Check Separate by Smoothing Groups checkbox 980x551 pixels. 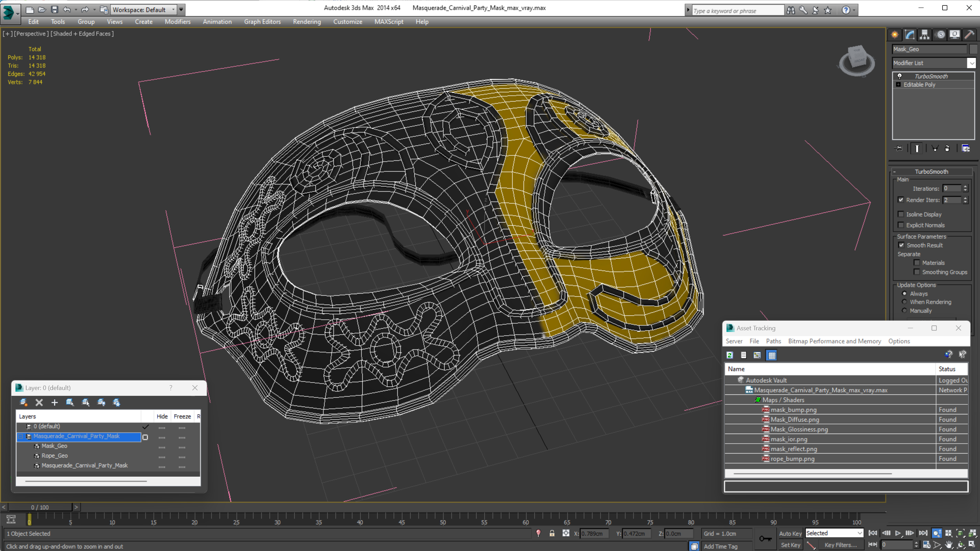917,272
